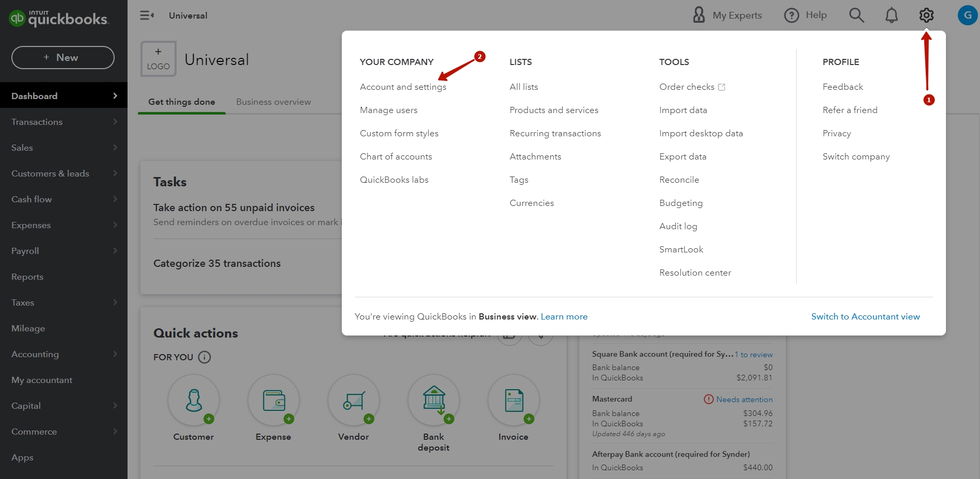980x479 pixels.
Task: Add a Vendor quick action icon
Action: coord(354,400)
